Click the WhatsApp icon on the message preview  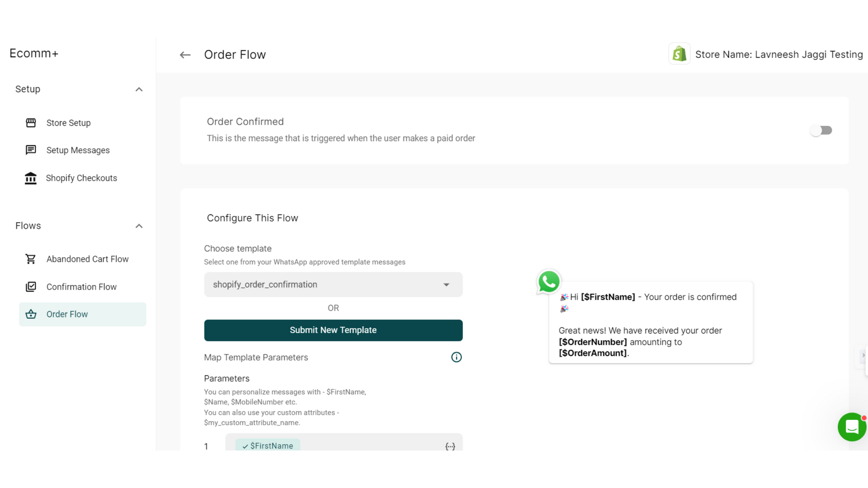[x=549, y=282]
